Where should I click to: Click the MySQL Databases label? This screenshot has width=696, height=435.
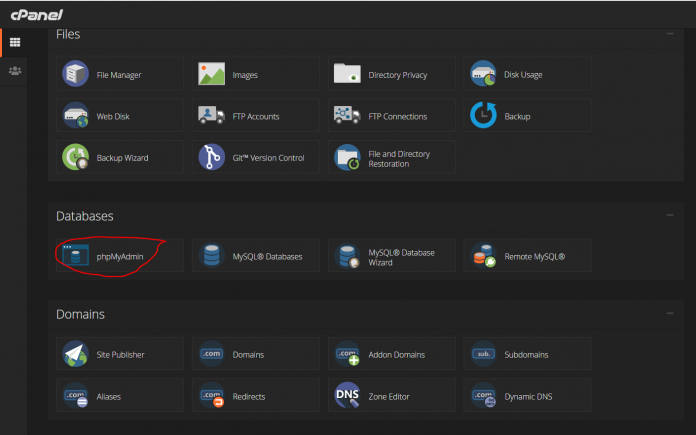[x=267, y=257]
